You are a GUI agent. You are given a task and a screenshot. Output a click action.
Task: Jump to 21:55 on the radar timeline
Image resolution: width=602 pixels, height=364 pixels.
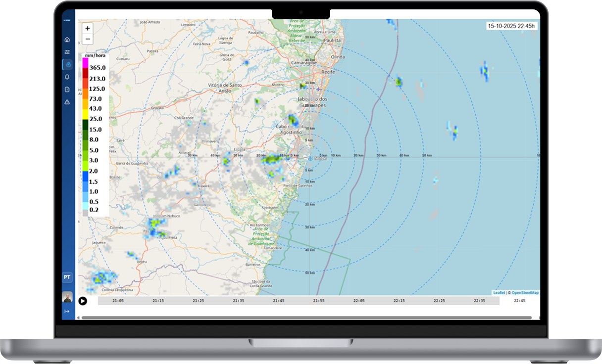tap(319, 300)
